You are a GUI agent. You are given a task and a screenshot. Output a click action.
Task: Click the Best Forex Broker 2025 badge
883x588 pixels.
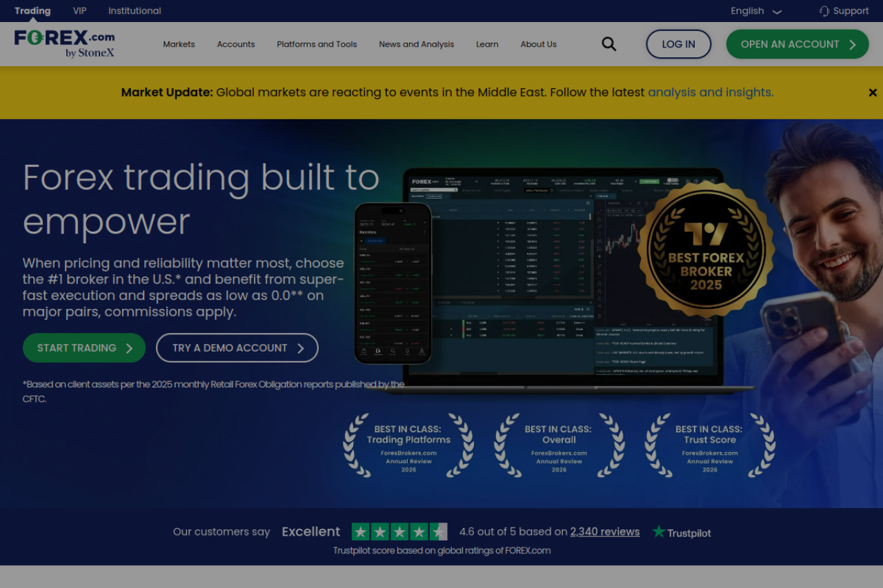tap(706, 254)
